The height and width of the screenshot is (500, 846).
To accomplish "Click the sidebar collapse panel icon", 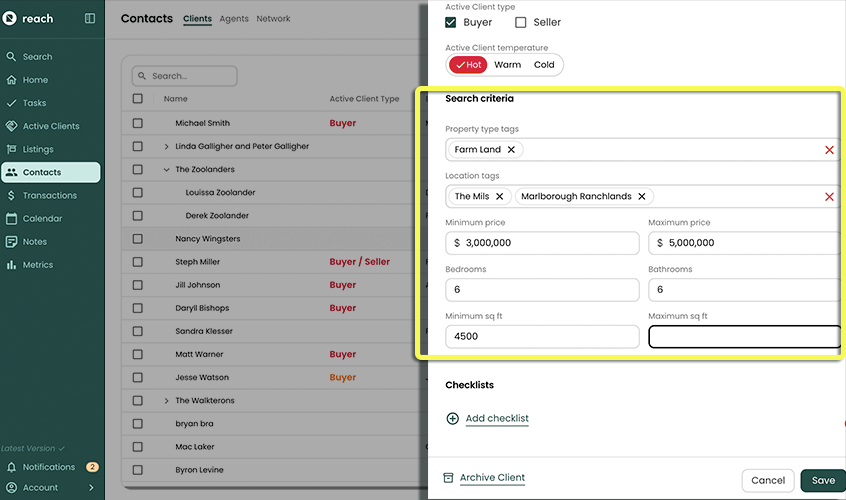I will coord(90,18).
